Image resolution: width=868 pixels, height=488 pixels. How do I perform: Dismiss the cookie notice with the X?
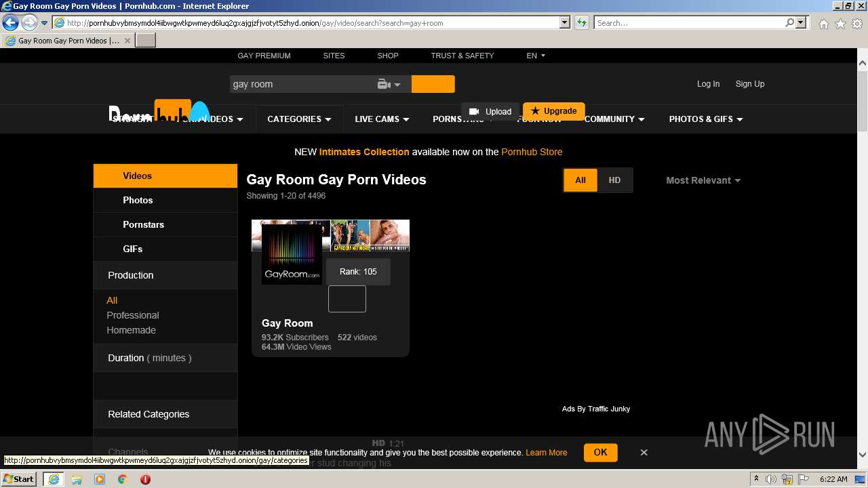644,452
